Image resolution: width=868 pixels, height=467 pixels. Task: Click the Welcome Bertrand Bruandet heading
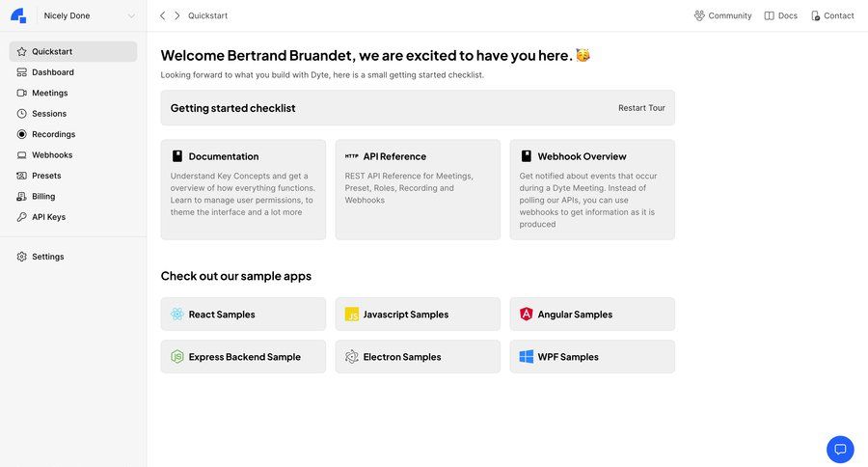[366, 55]
